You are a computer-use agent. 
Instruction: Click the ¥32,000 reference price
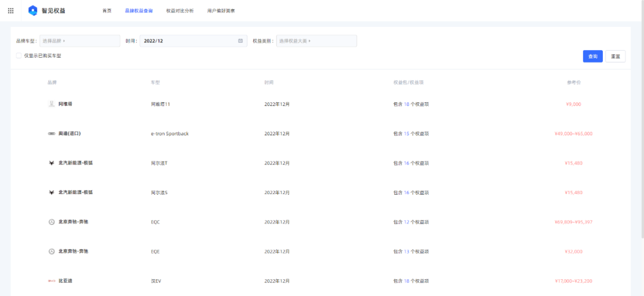coord(574,251)
